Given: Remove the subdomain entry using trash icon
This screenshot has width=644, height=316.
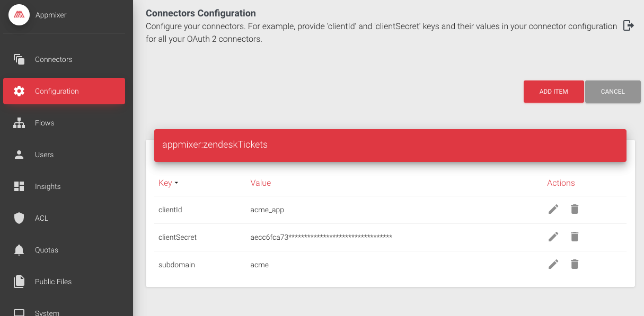Looking at the screenshot, I should 575,264.
